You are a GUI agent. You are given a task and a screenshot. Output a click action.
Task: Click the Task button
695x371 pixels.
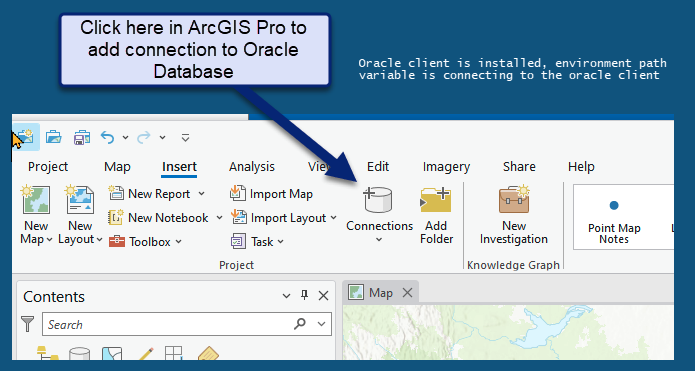[x=252, y=242]
